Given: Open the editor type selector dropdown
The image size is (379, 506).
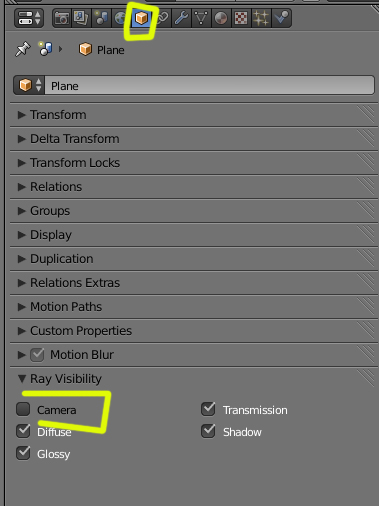Looking at the screenshot, I should 29,18.
